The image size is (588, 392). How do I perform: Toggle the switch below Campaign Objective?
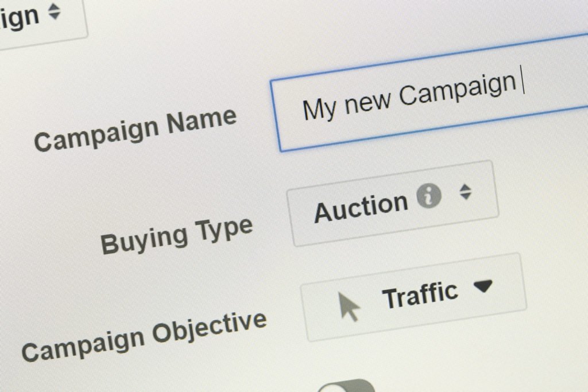click(347, 386)
